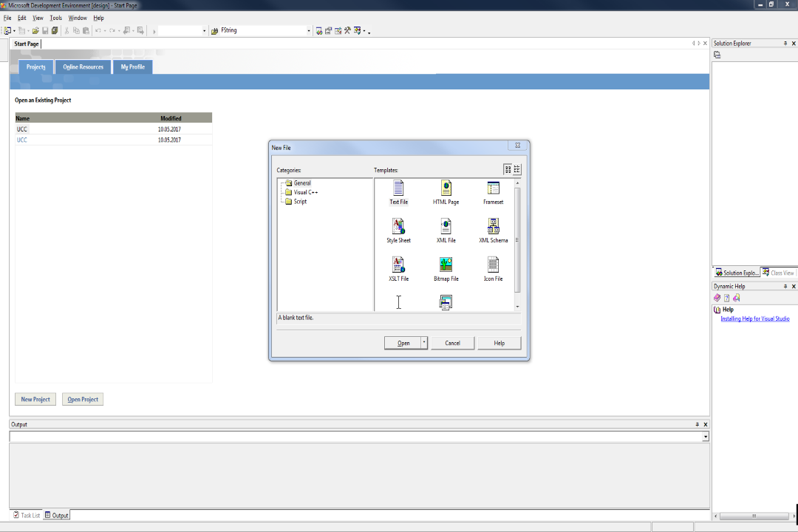Click Cancel in the New File dialog
Viewport: 798px width, 532px height.
point(452,343)
